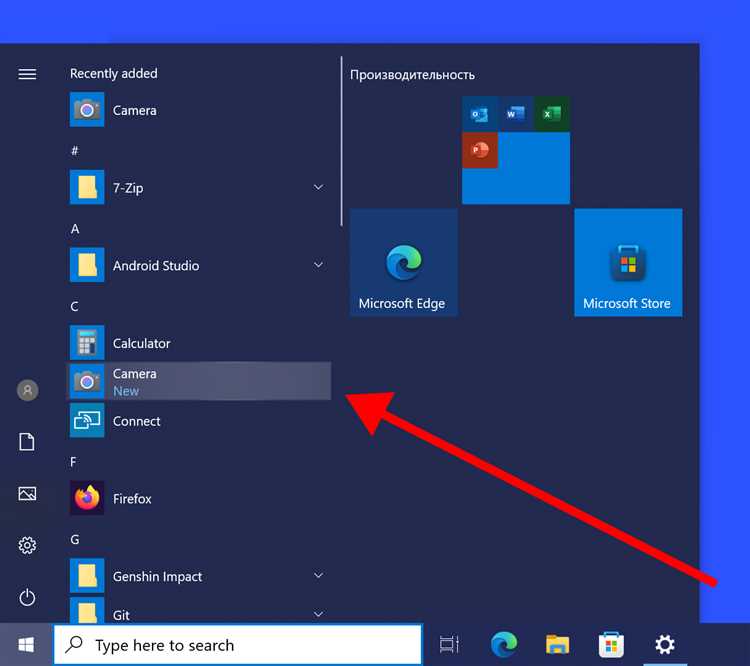Screen dimensions: 750x666
Task: Click the C letter group header
Action: 75,306
